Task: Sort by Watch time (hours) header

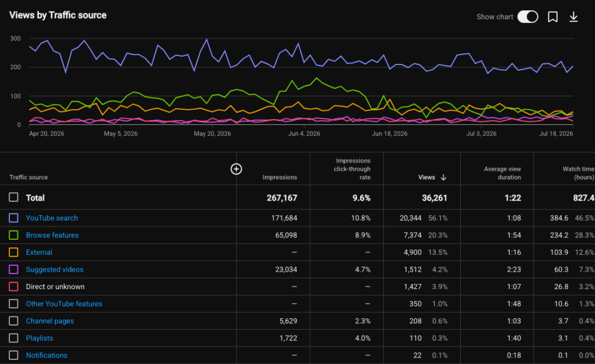Action: pyautogui.click(x=578, y=173)
